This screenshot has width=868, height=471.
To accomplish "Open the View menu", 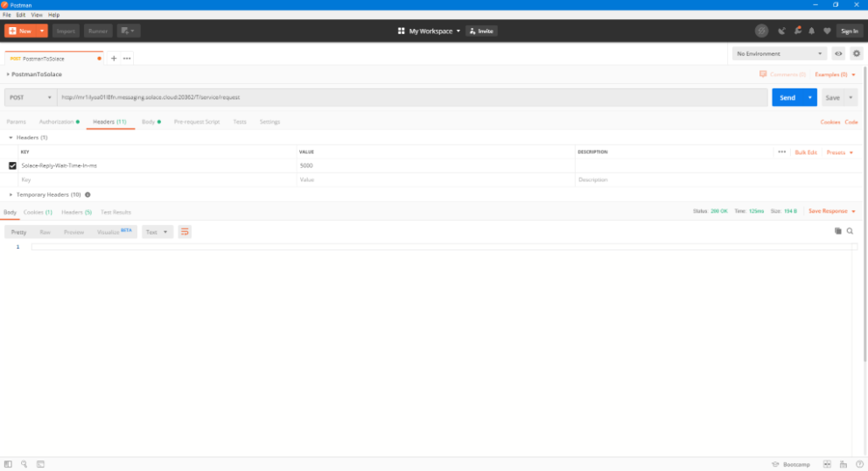I will [37, 15].
